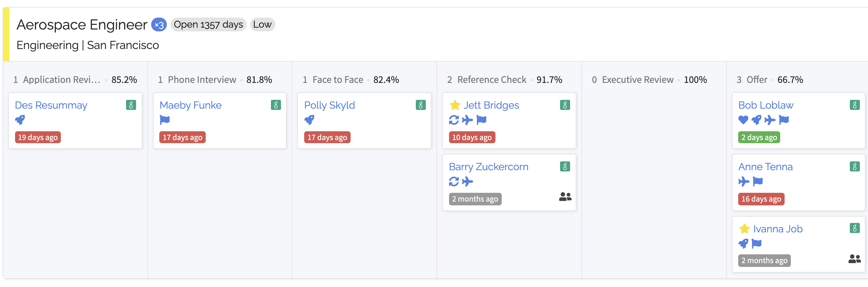Viewport: 868px width, 287px height.
Task: Click the airplane icon on Barry Zuckercorn's card
Action: (467, 182)
